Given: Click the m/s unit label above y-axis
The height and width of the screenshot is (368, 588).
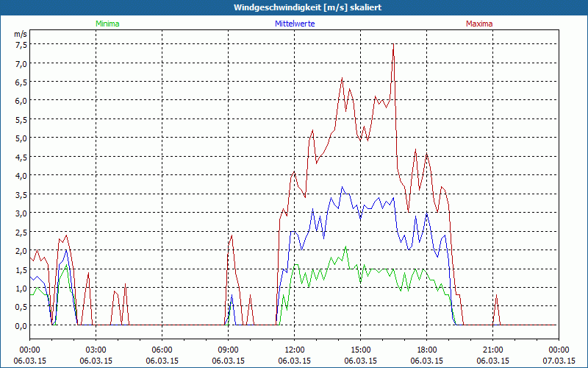Looking at the screenshot, I should point(20,34).
